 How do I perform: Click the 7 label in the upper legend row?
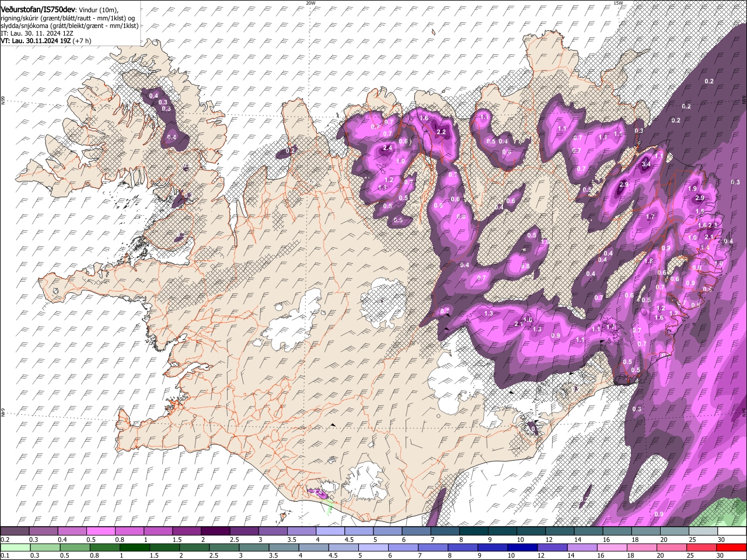point(432,540)
